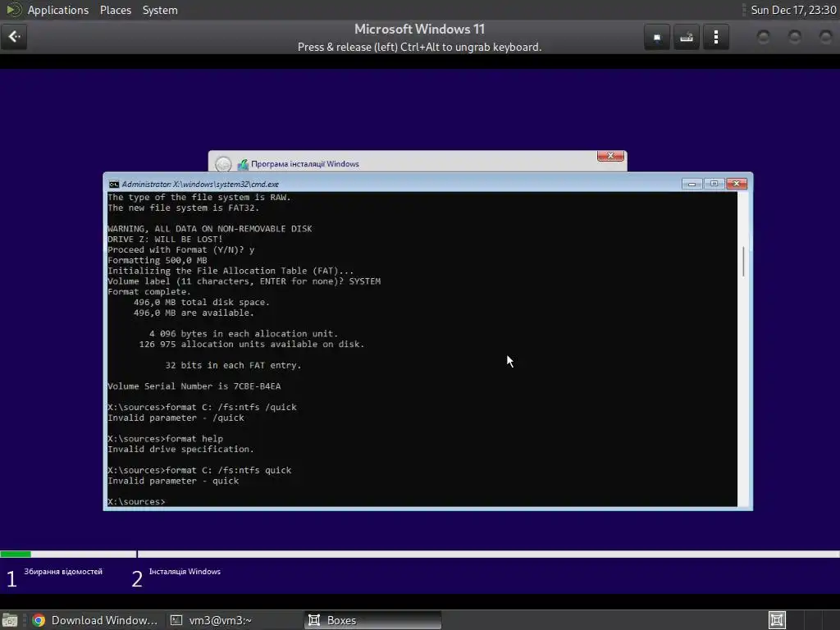Click the installation progress bar
Image resolution: width=840 pixels, height=630 pixels.
click(x=420, y=554)
